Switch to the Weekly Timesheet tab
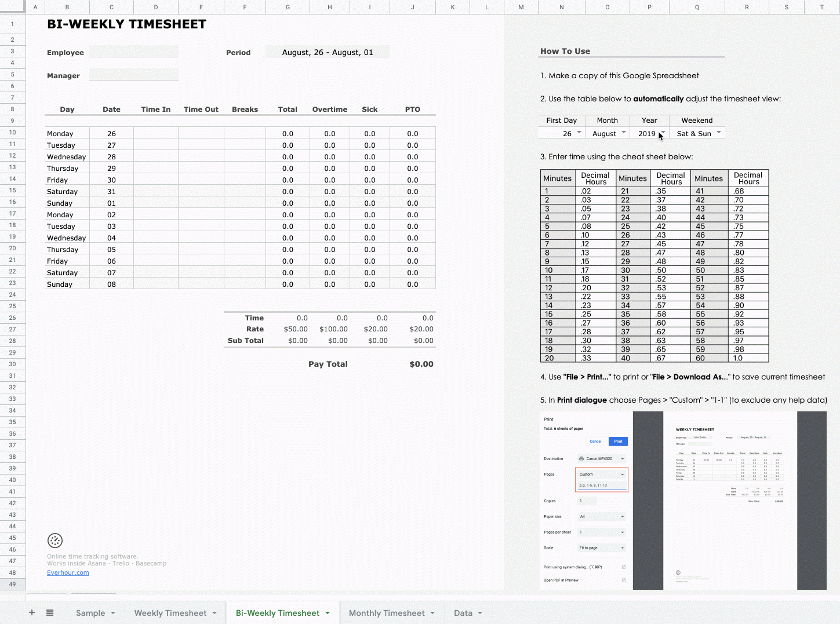840x624 pixels. click(170, 612)
